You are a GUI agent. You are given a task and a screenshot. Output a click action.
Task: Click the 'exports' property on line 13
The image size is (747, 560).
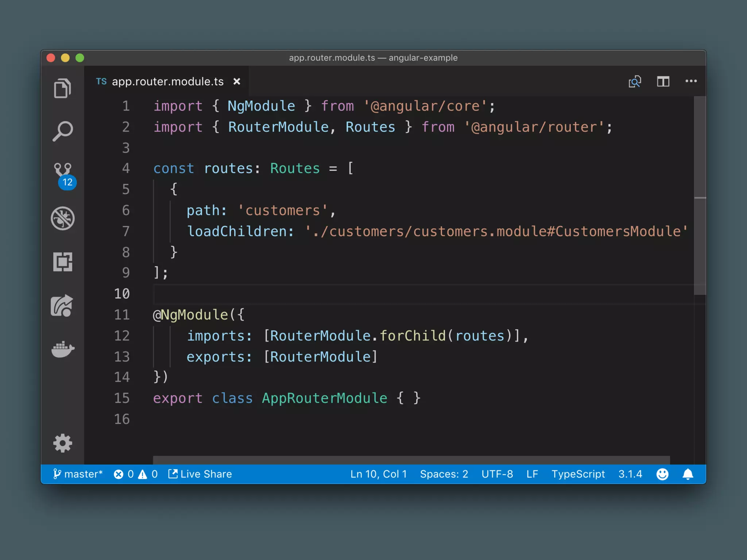pyautogui.click(x=215, y=357)
